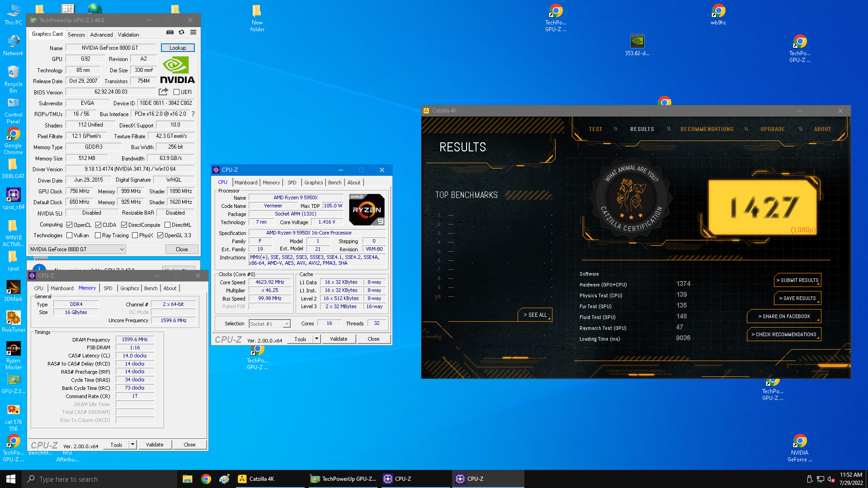868x488 pixels.
Task: Switch to the Advanced tab in GPU-Z
Action: pos(101,34)
